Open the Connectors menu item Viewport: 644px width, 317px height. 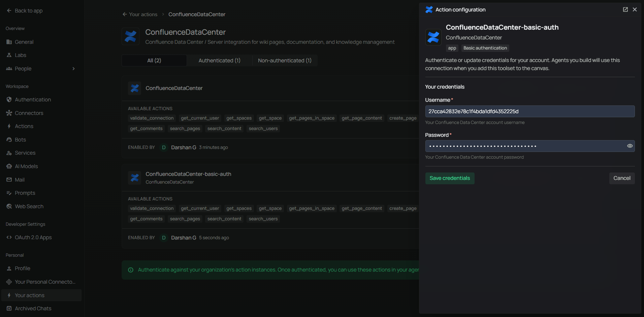41,113
